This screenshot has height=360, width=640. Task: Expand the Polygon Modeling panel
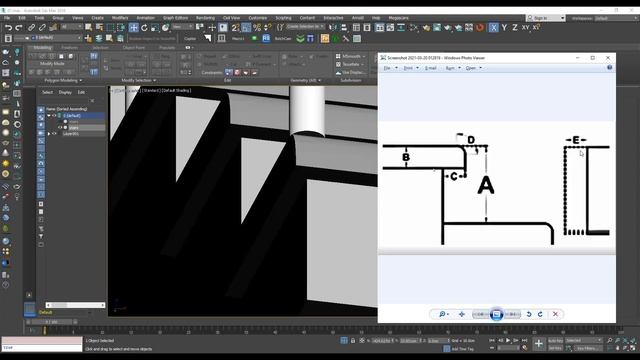click(63, 80)
